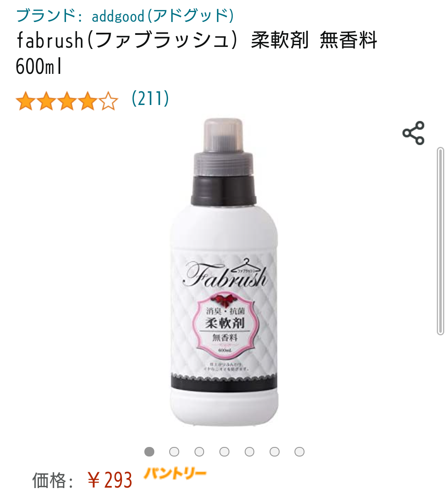
Task: Click the vertical scrollbar on right edge
Action: click(x=441, y=241)
